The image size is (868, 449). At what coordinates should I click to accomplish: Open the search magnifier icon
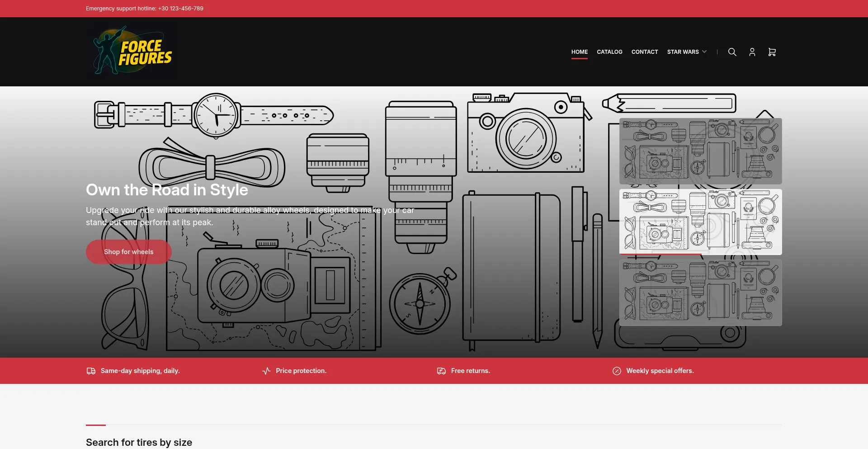click(732, 52)
